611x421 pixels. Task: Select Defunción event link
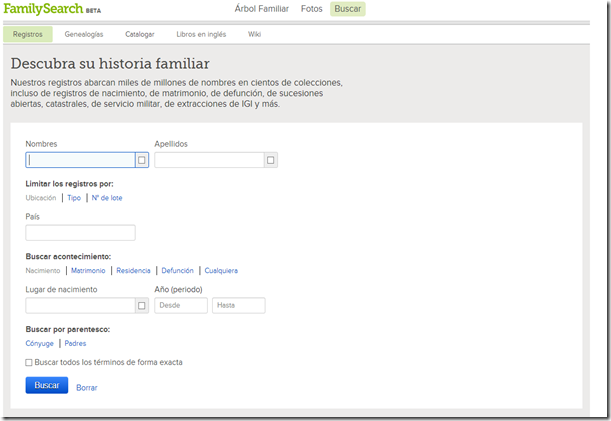pos(177,271)
